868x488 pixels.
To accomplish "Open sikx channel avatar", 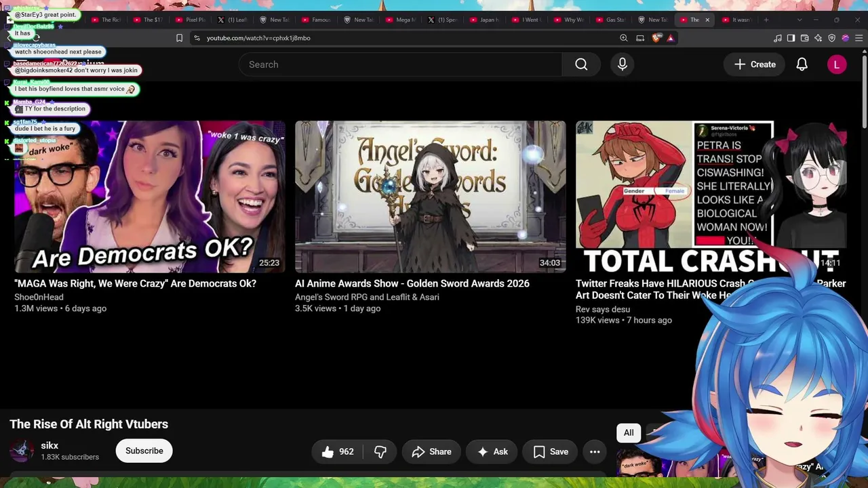I will [x=21, y=451].
